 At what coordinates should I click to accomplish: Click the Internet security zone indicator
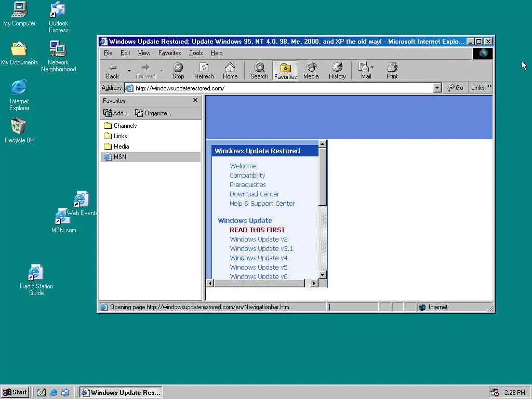[x=433, y=307]
